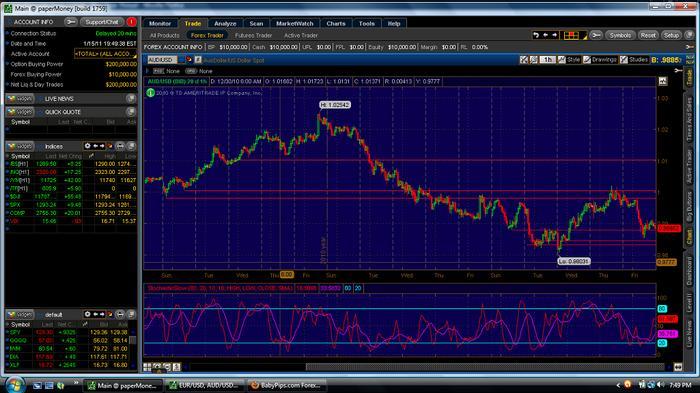Open the chart Studies menu
The height and width of the screenshot is (393, 700).
[634, 59]
